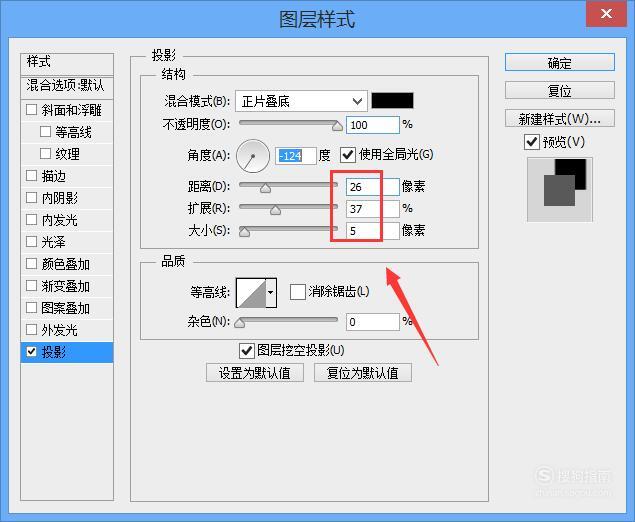
Task: Select the 投影 row label
Action: click(54, 352)
